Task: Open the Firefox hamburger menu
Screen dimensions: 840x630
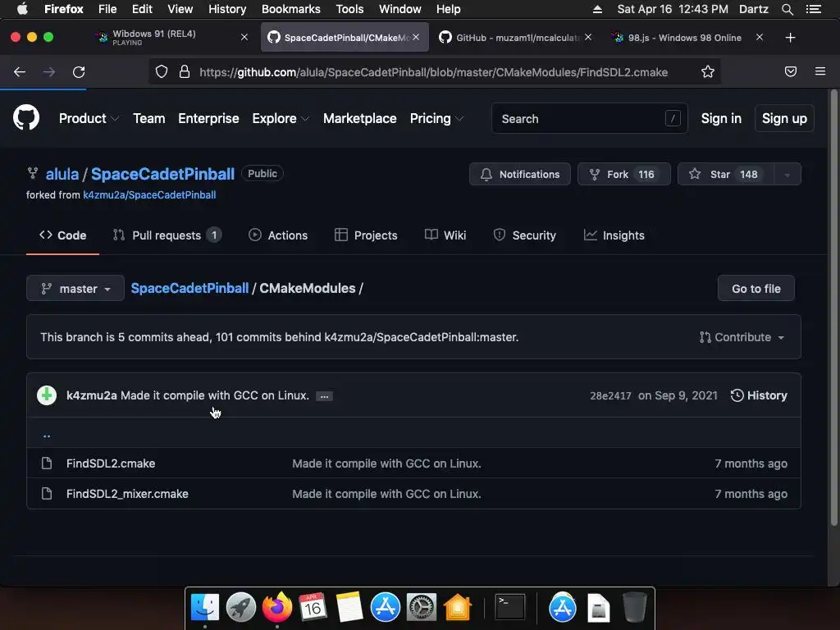Action: (820, 71)
